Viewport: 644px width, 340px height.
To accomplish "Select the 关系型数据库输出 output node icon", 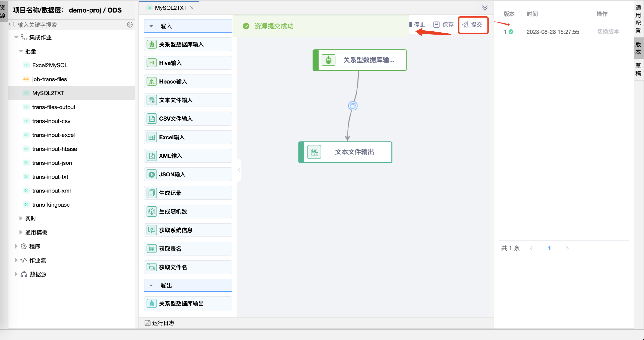I will (x=151, y=303).
